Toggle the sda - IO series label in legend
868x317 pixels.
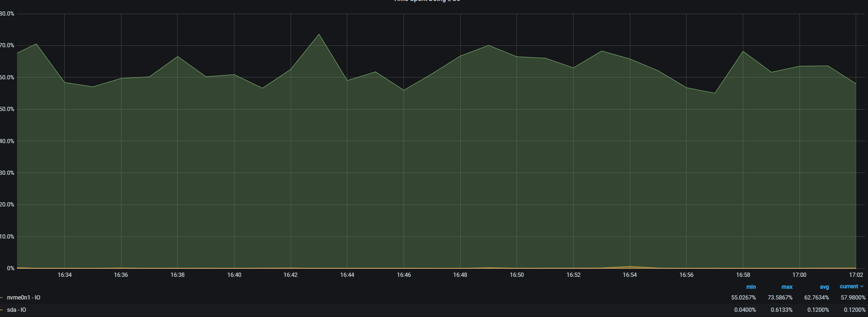tap(17, 310)
